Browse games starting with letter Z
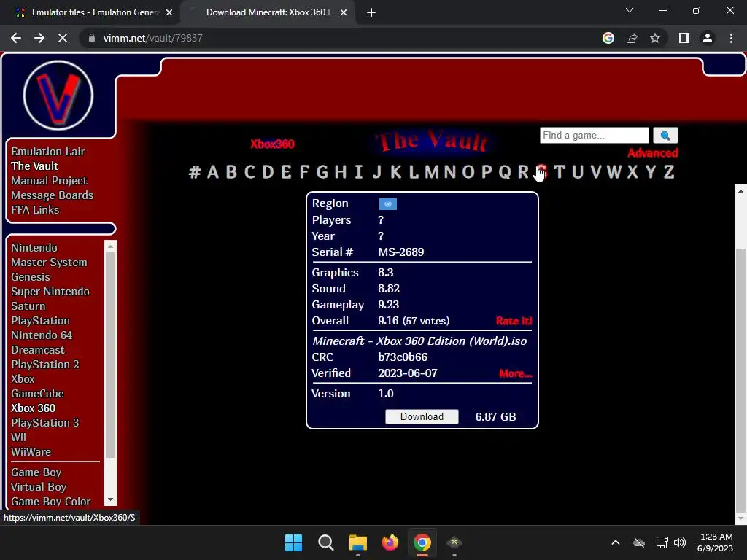The width and height of the screenshot is (747, 560). (669, 172)
